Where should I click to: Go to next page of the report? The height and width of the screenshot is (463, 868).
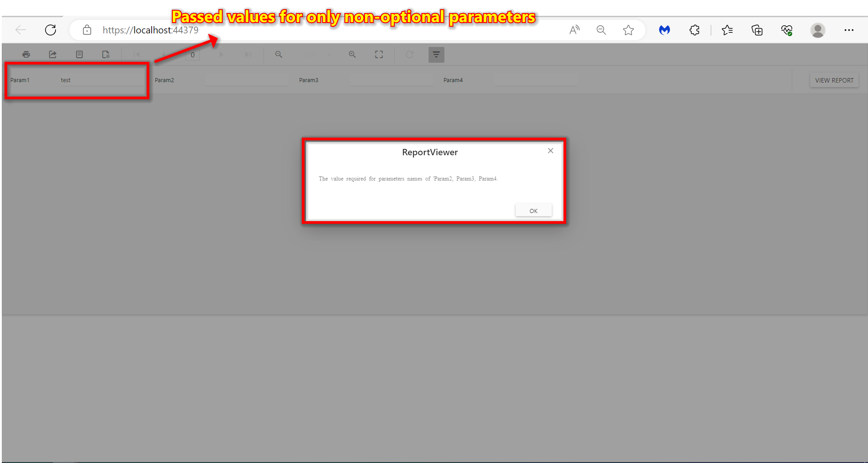pos(221,55)
